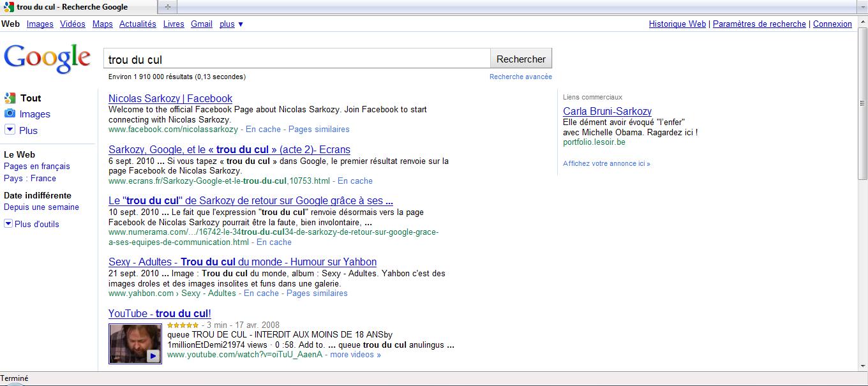Image resolution: width=868 pixels, height=386 pixels.
Task: Click the star rating of YouTube result
Action: tap(183, 325)
